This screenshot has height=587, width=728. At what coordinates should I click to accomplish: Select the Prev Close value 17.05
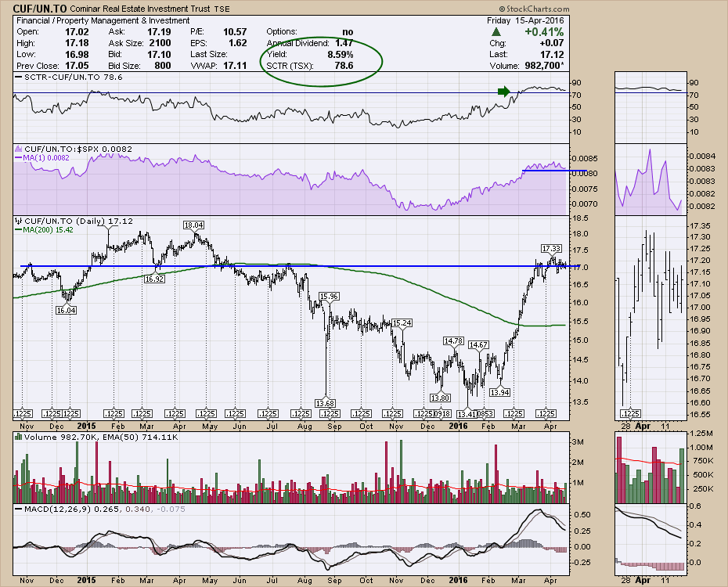[77, 66]
